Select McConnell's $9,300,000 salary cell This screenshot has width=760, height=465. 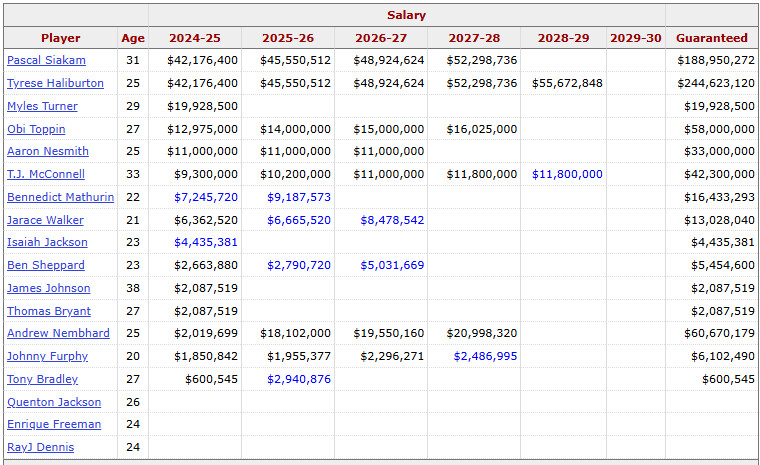206,174
